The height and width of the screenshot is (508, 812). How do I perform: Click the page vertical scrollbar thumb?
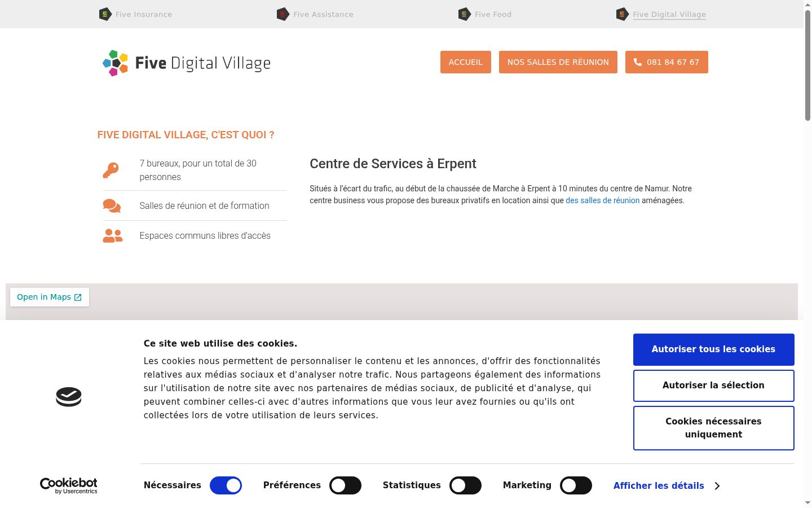[807, 65]
